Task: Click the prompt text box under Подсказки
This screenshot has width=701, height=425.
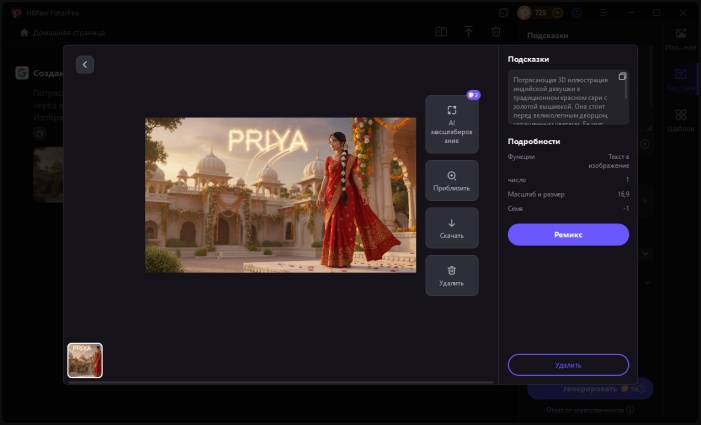Action: [x=565, y=98]
